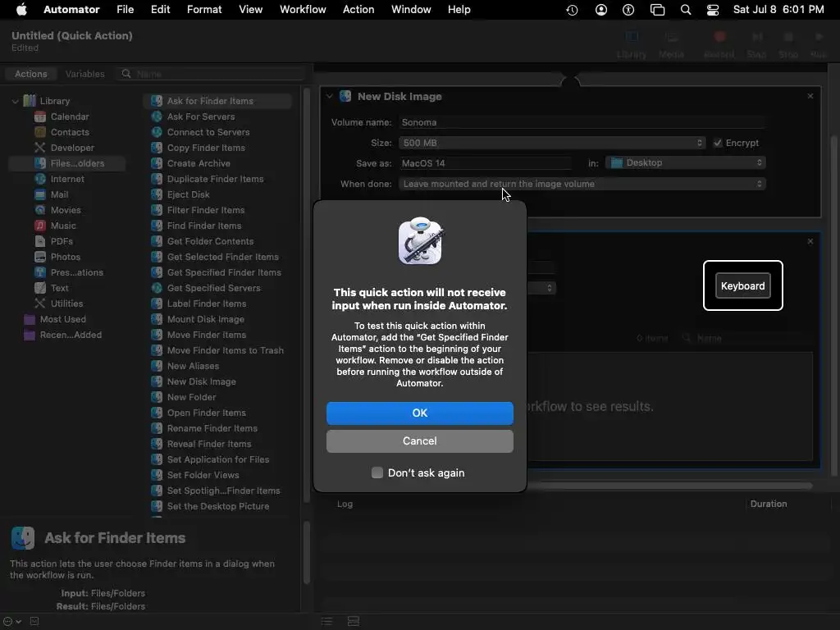
Task: Select the Rename Finder Items action
Action: click(x=212, y=428)
